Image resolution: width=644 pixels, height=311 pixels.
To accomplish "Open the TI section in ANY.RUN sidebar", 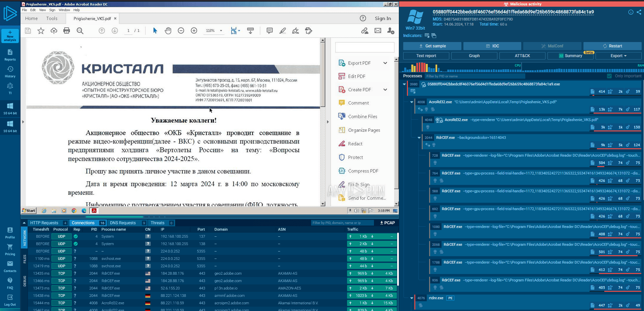I will pos(10,88).
